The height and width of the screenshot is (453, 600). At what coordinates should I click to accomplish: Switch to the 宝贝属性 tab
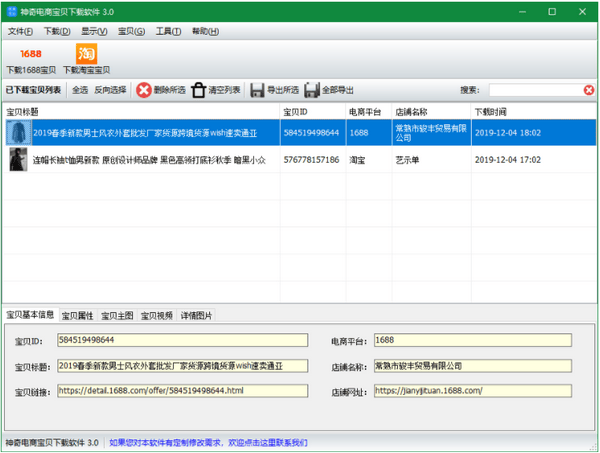tap(77, 315)
